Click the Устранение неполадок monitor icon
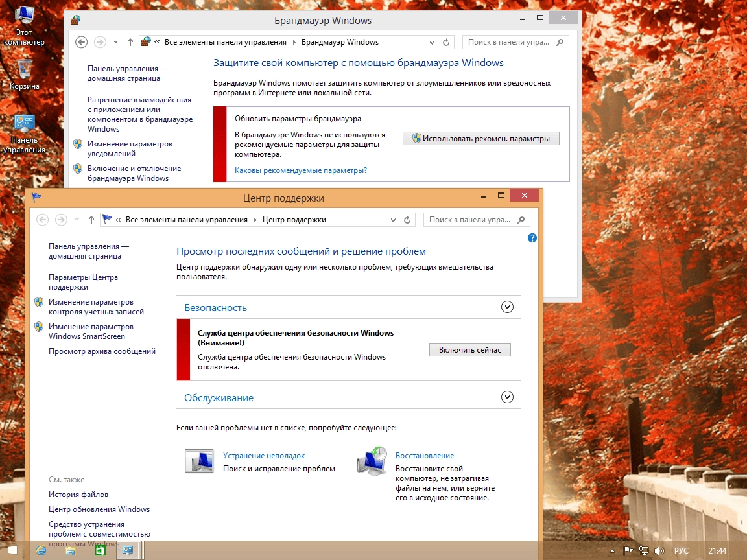 [199, 460]
